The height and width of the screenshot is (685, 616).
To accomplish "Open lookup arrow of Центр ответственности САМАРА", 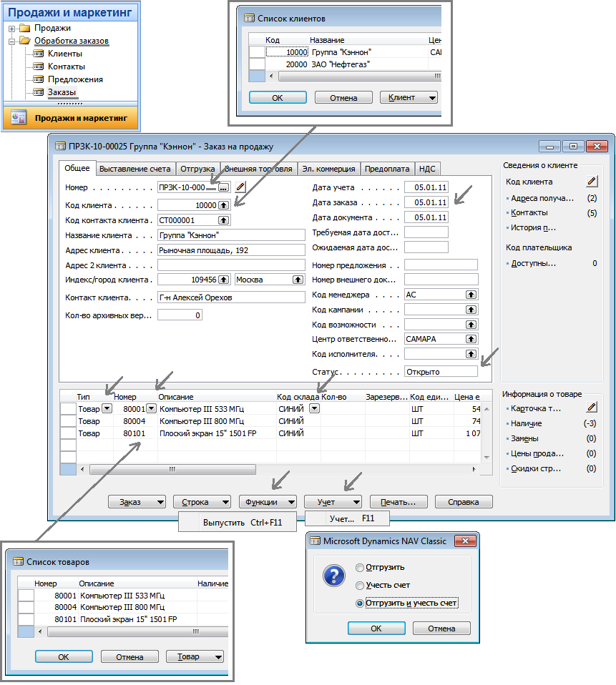I will click(471, 339).
